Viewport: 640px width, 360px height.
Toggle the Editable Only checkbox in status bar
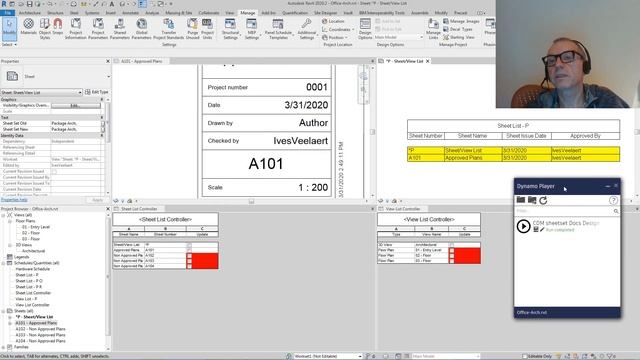click(524, 356)
